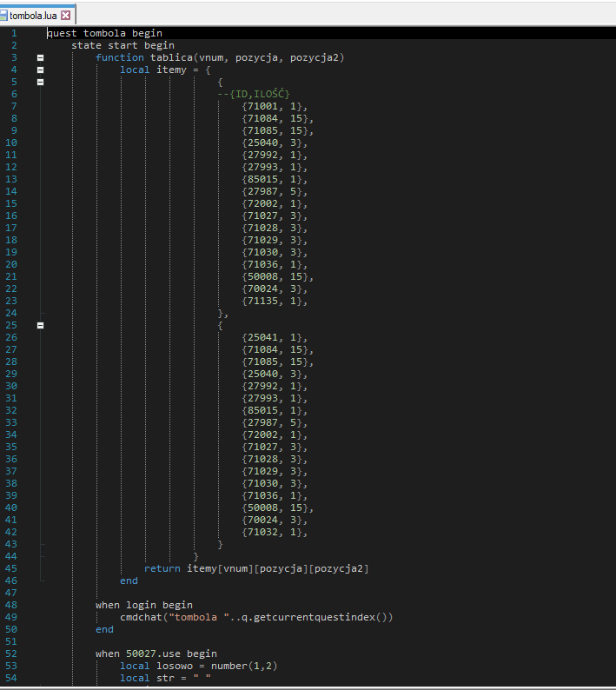Click line number 54 in margin

click(x=11, y=678)
